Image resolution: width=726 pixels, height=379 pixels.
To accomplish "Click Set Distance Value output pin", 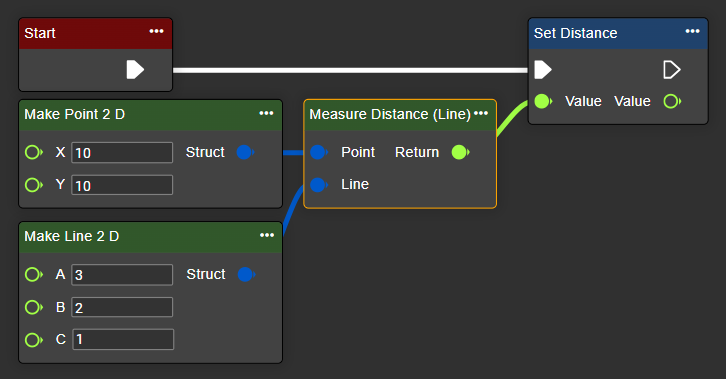I will [672, 101].
